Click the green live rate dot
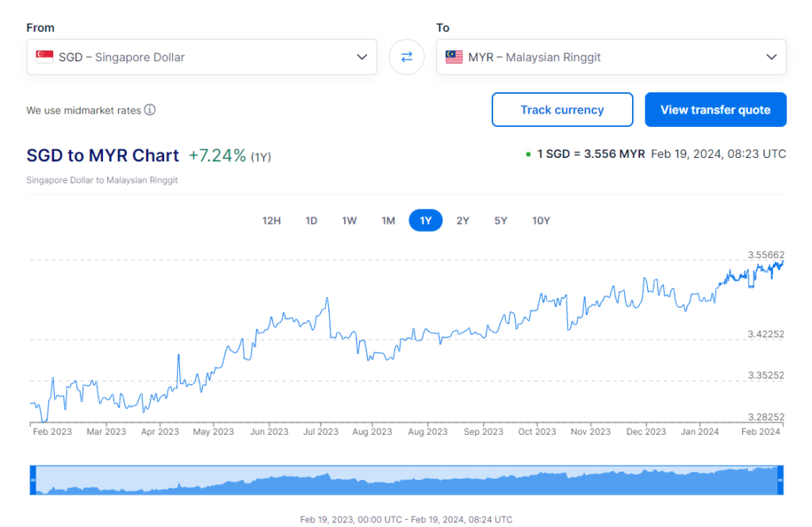 528,154
